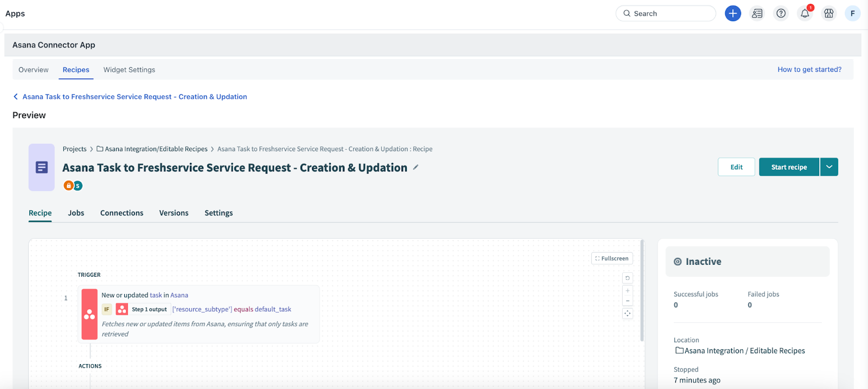Select the Recipes tab
868x389 pixels.
point(76,69)
